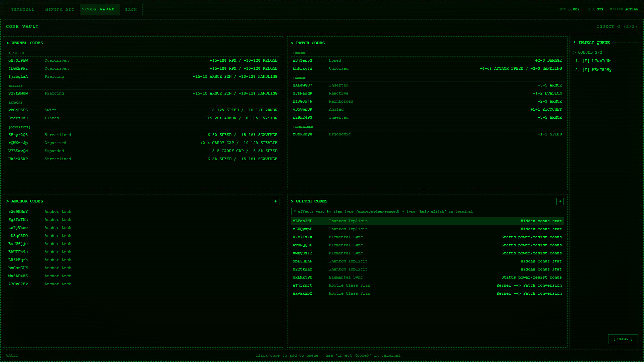Open the INJECT Q (2/2) indicator
644x362 pixels.
tap(616, 26)
